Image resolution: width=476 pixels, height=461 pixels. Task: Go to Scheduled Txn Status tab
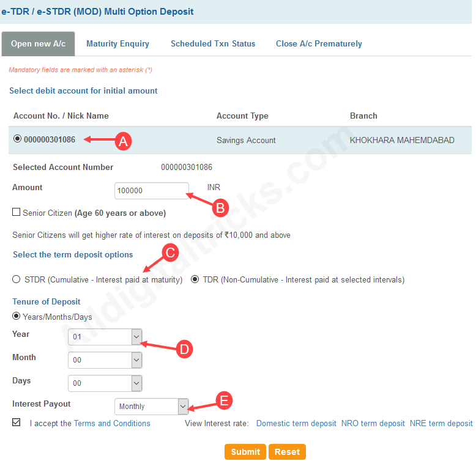point(213,43)
